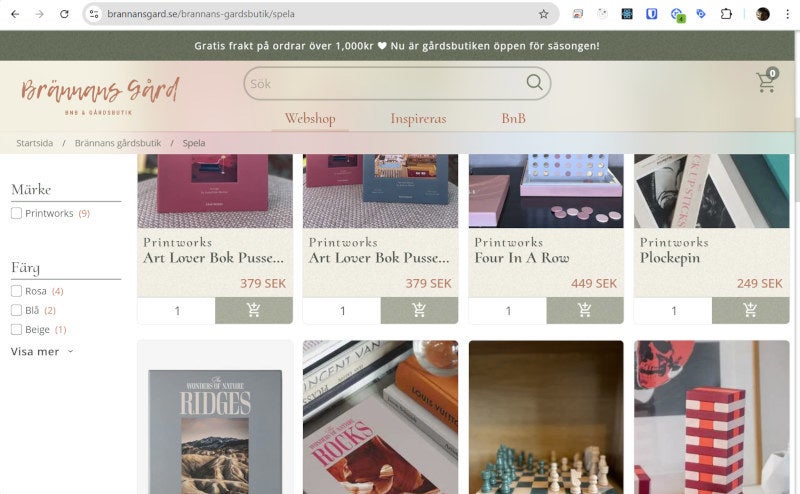
Task: Bookmark page with star icon
Action: 544,14
